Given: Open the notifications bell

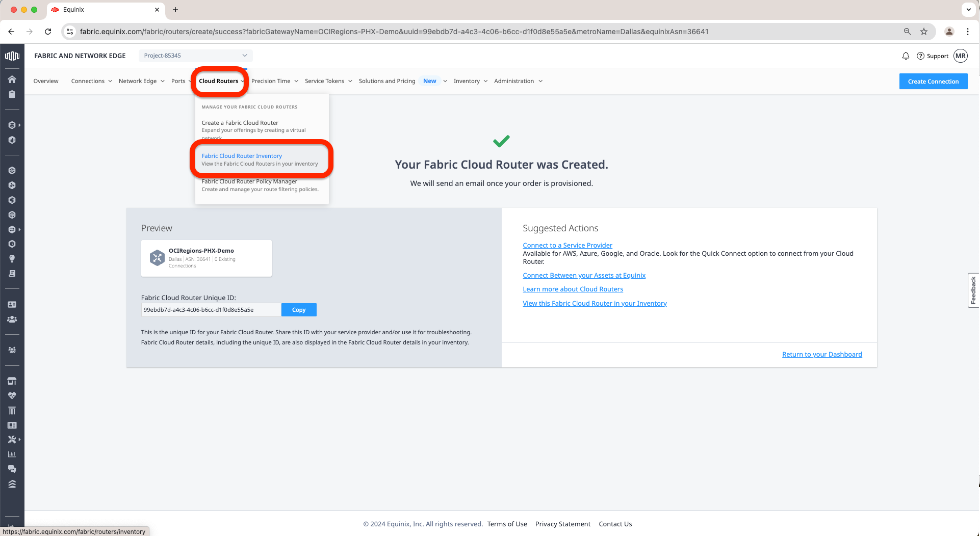Looking at the screenshot, I should click(x=906, y=56).
